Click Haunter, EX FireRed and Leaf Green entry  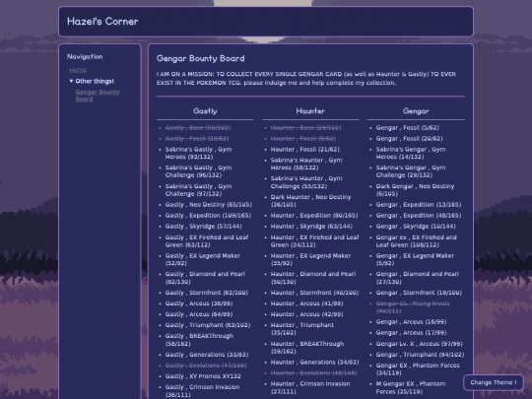point(314,241)
